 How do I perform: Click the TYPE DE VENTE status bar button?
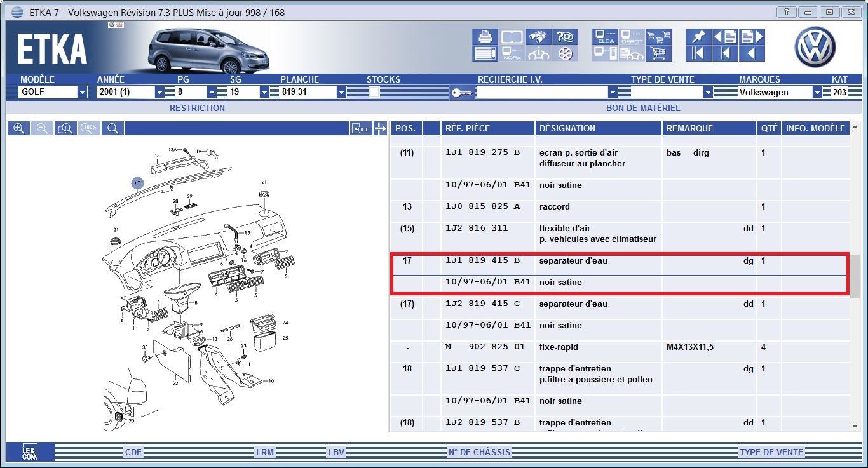tap(771, 452)
